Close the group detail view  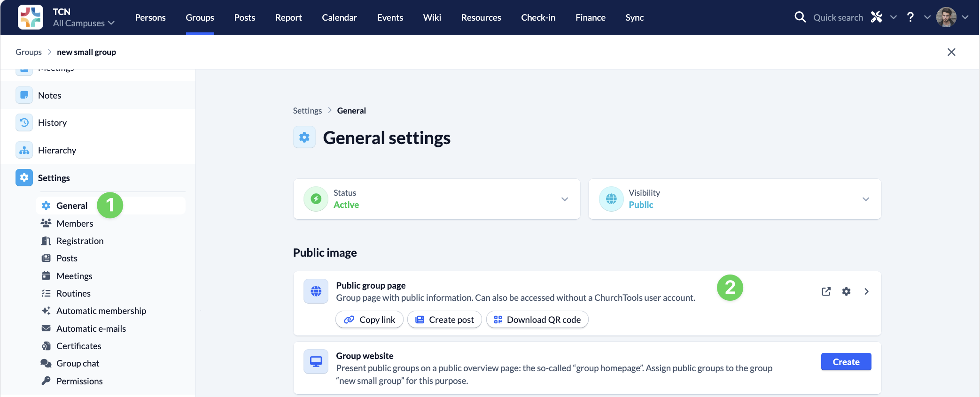(x=951, y=52)
